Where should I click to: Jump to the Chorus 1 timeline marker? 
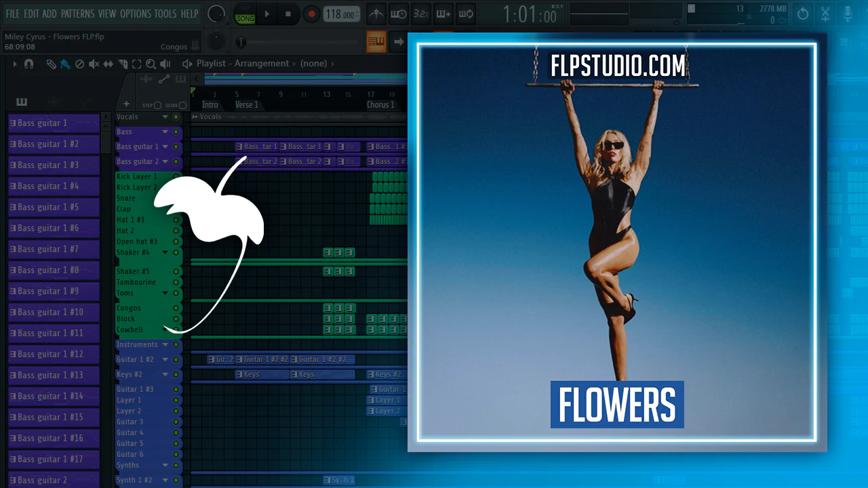(380, 105)
